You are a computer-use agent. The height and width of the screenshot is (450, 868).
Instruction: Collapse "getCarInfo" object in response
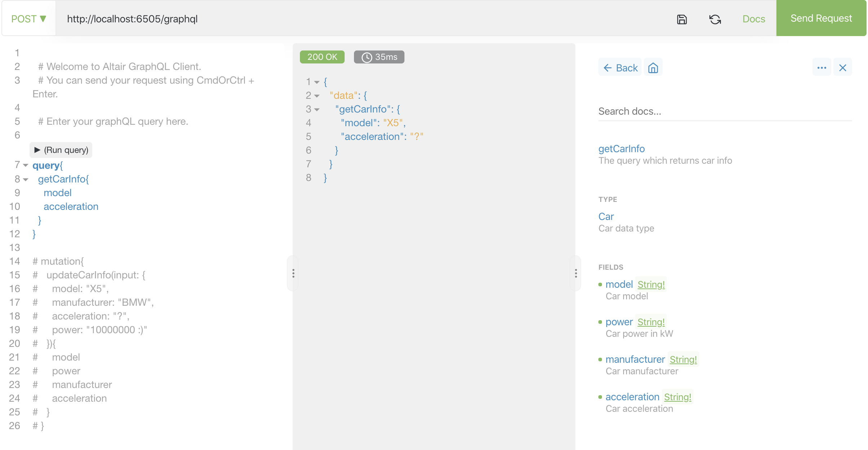(x=317, y=110)
